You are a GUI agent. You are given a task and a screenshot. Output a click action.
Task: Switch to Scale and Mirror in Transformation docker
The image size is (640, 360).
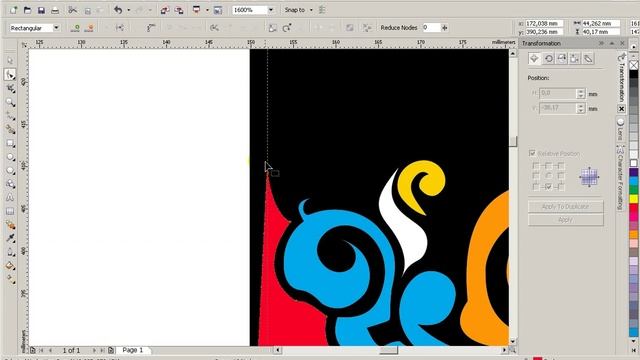click(x=562, y=59)
